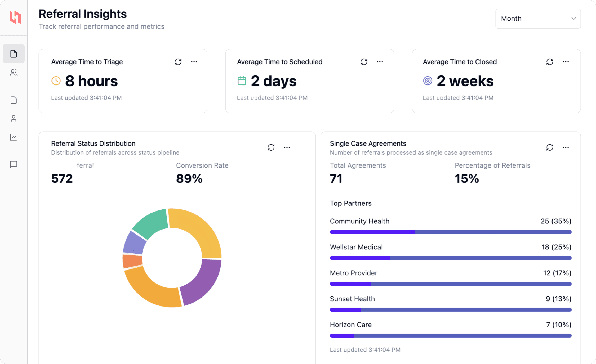Open the users group sidebar icon
The image size is (596, 364).
click(14, 73)
